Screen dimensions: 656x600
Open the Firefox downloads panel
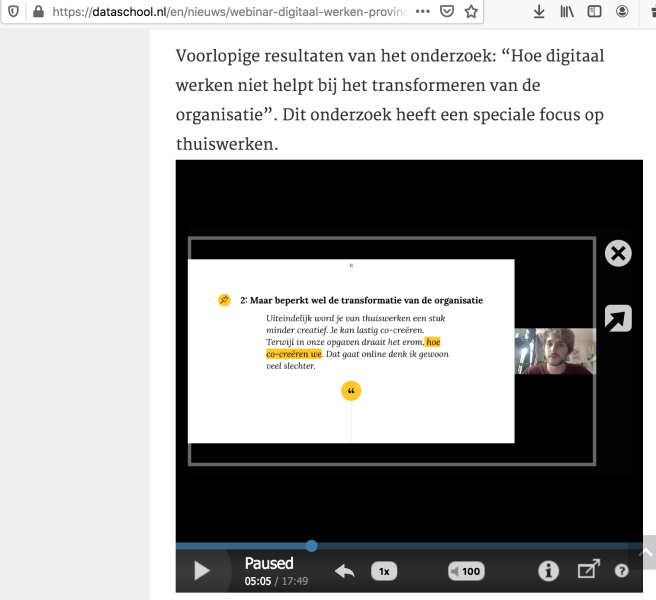click(x=539, y=12)
